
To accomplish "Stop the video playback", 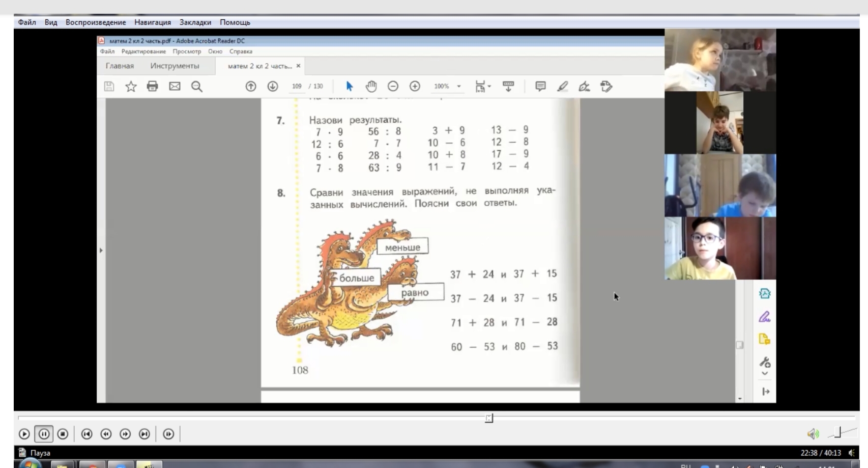I will click(63, 434).
